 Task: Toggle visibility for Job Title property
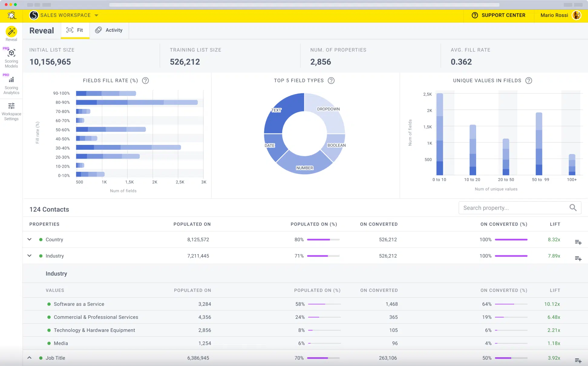point(30,358)
